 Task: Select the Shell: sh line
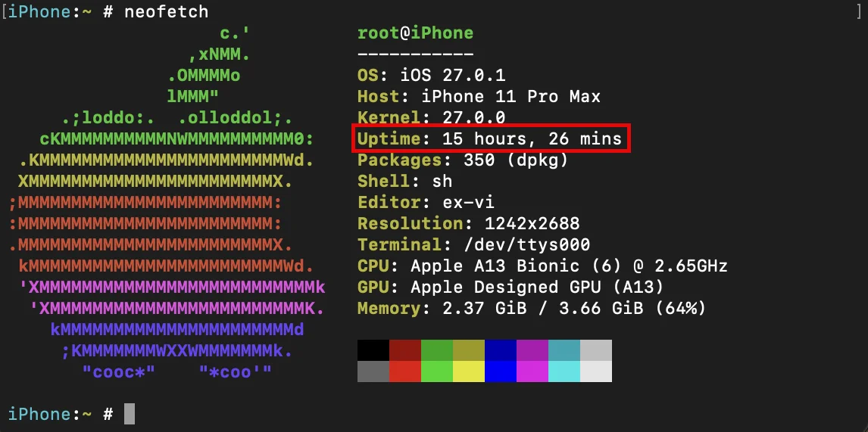pos(404,181)
